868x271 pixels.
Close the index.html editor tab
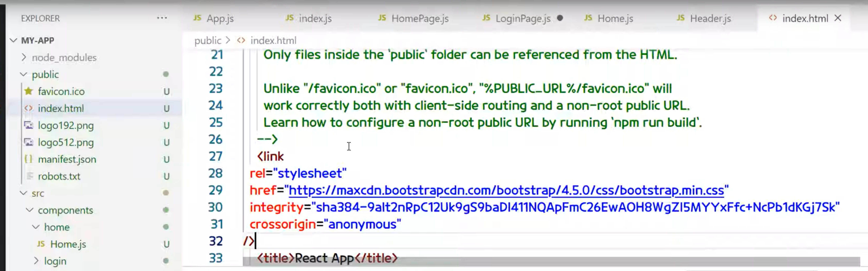click(838, 18)
